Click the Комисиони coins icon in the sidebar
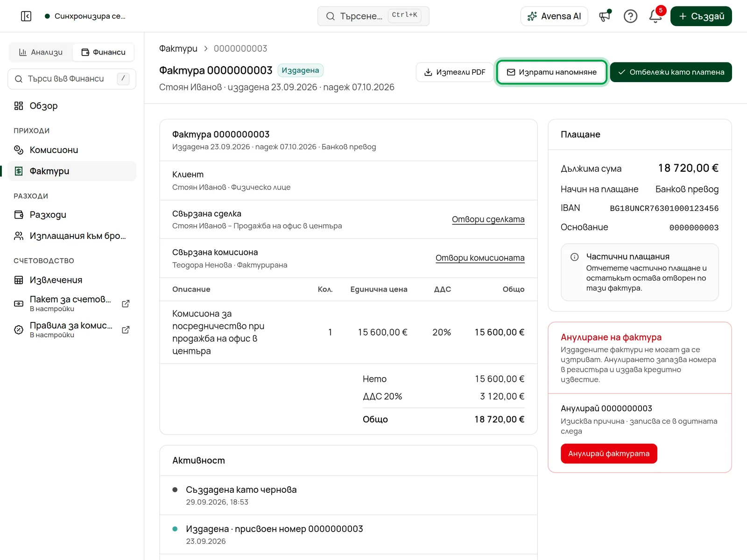747x560 pixels. [x=19, y=150]
